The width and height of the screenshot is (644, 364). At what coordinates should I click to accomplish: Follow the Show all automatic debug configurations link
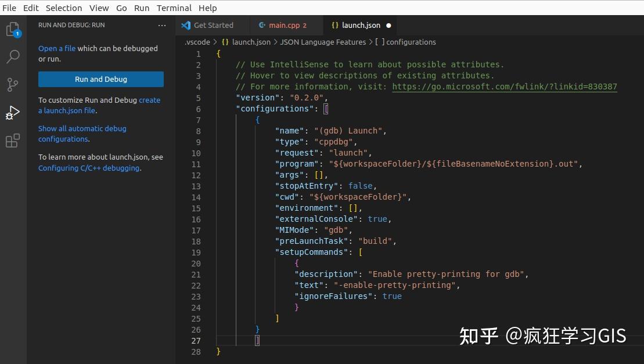pyautogui.click(x=82, y=128)
